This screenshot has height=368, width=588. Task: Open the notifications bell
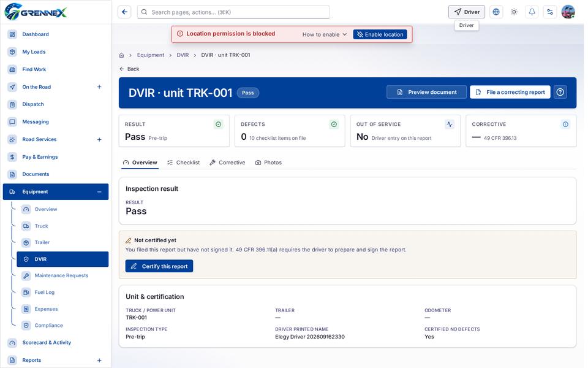point(532,12)
